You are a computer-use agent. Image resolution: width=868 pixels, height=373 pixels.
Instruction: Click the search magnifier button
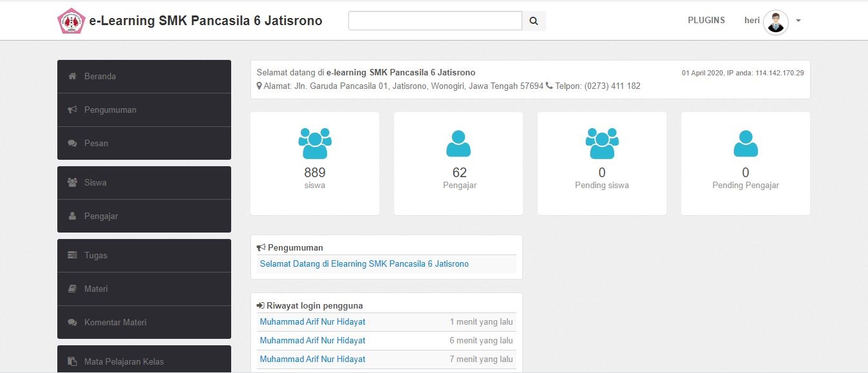pos(533,20)
